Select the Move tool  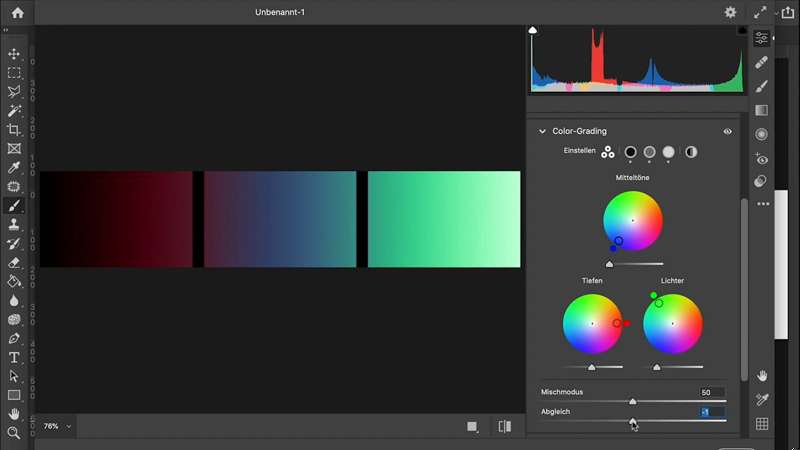tap(14, 54)
